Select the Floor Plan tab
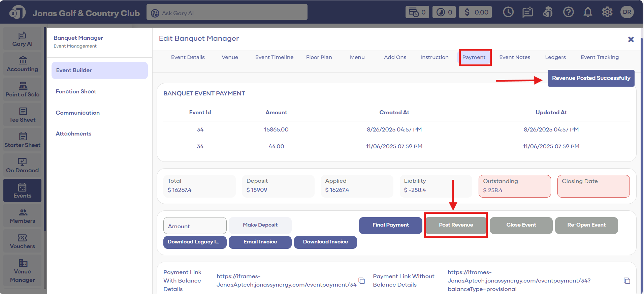This screenshot has height=294, width=644. [319, 57]
